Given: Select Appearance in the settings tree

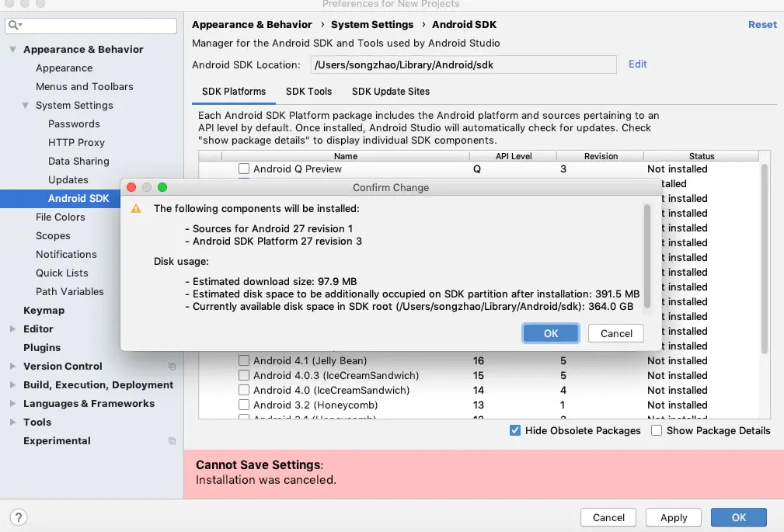Looking at the screenshot, I should pos(64,68).
